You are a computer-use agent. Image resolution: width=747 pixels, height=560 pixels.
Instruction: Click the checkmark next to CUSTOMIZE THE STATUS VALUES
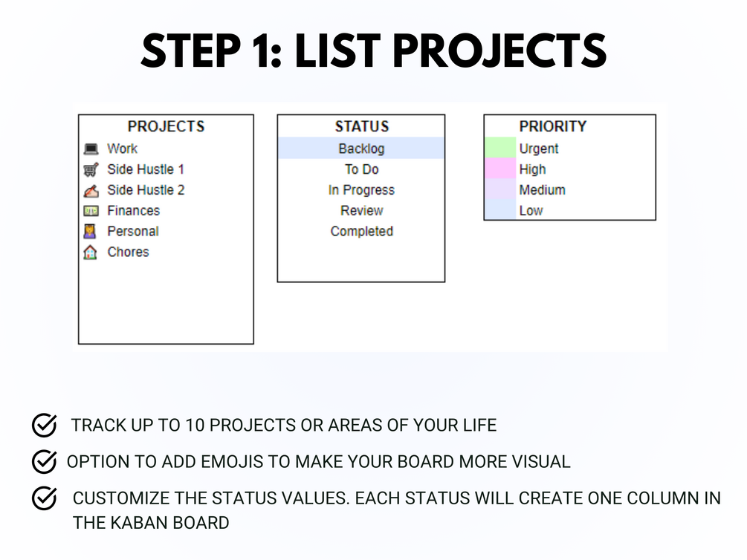pyautogui.click(x=45, y=498)
